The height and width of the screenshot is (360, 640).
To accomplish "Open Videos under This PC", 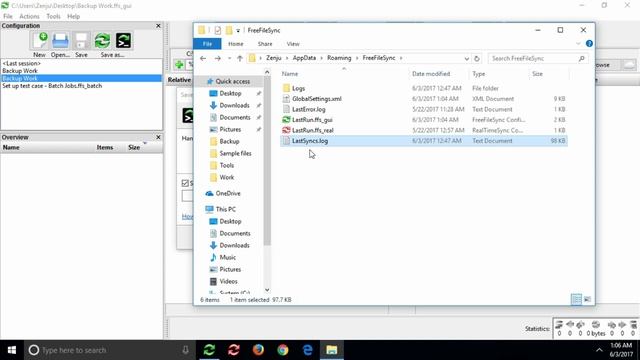I will click(228, 282).
